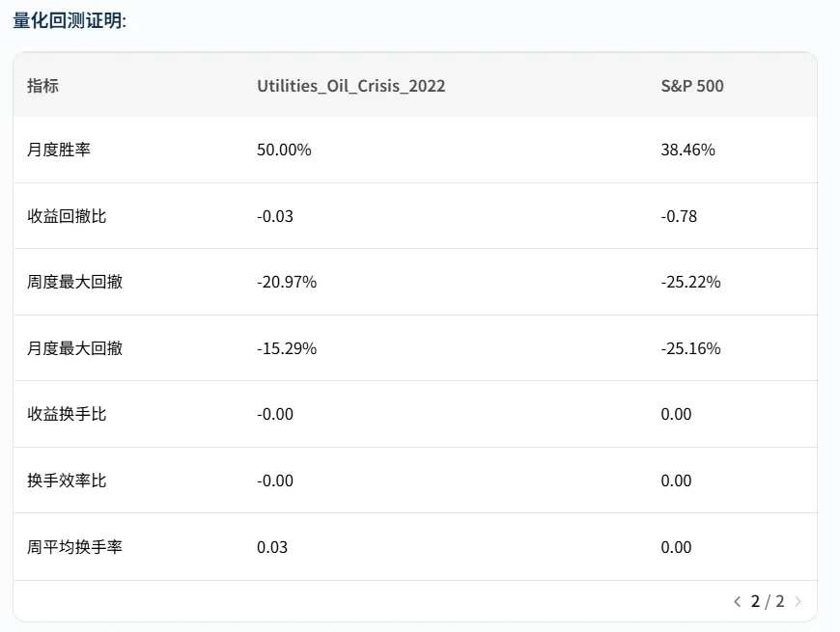Click the 0.03 周平均换手率 value
Screen dimensions: 840x632
click(x=272, y=547)
